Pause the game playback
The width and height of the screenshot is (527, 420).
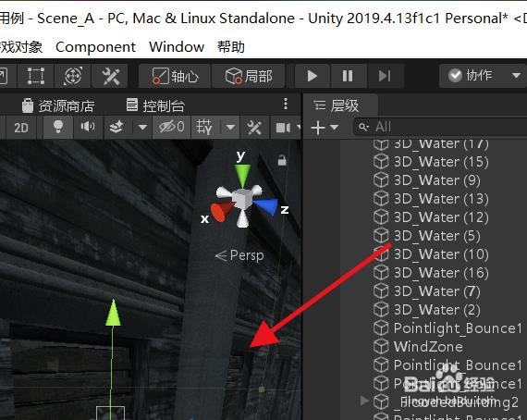pos(348,76)
